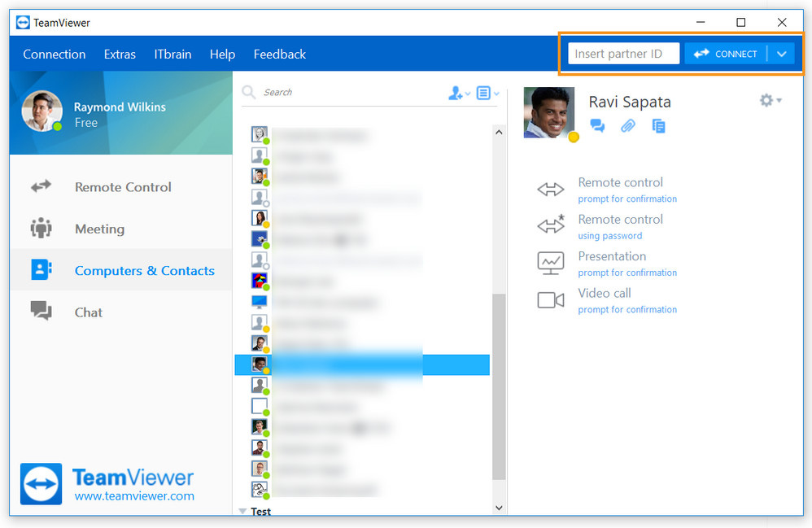Open Remote Control in the sidebar
Image resolution: width=812 pixels, height=528 pixels.
coord(121,187)
